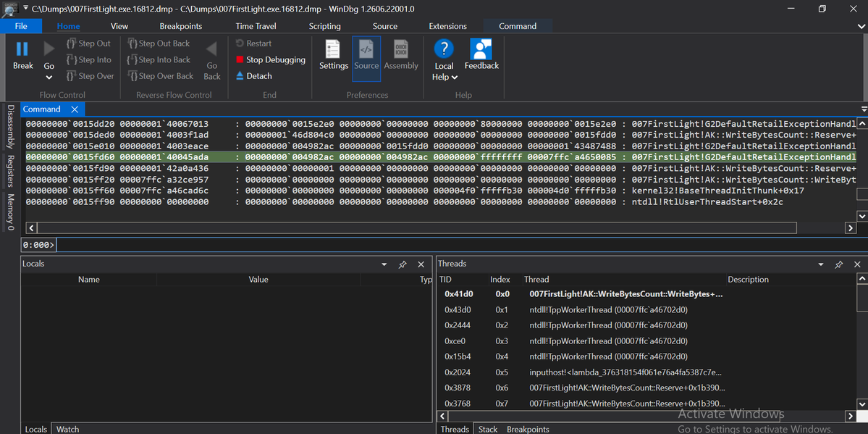Image resolution: width=868 pixels, height=434 pixels.
Task: Click the Detach button
Action: coord(253,76)
